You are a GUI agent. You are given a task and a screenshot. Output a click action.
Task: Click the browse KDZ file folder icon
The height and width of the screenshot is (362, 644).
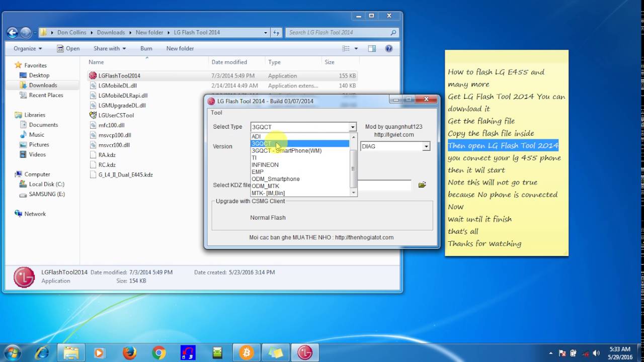(422, 185)
